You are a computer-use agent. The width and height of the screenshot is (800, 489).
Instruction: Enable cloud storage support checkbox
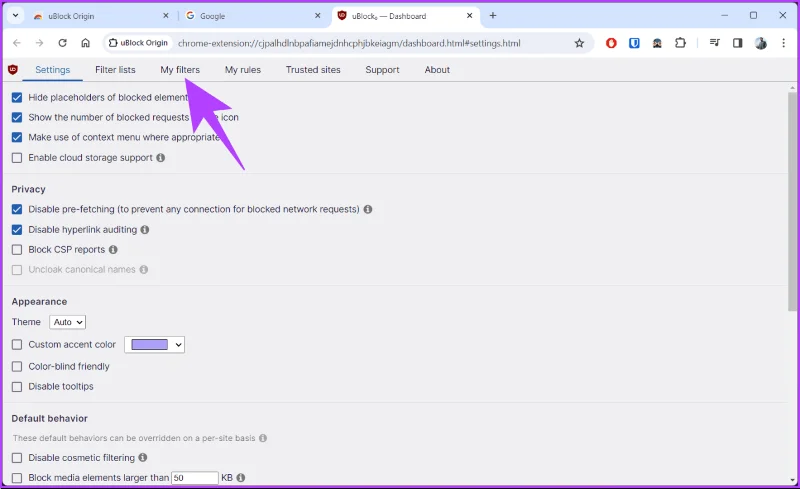[17, 158]
